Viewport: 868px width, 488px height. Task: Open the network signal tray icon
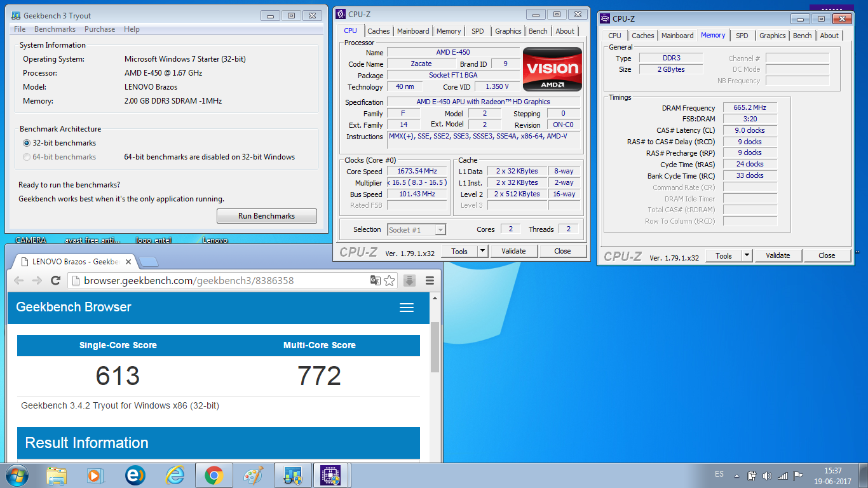783,475
